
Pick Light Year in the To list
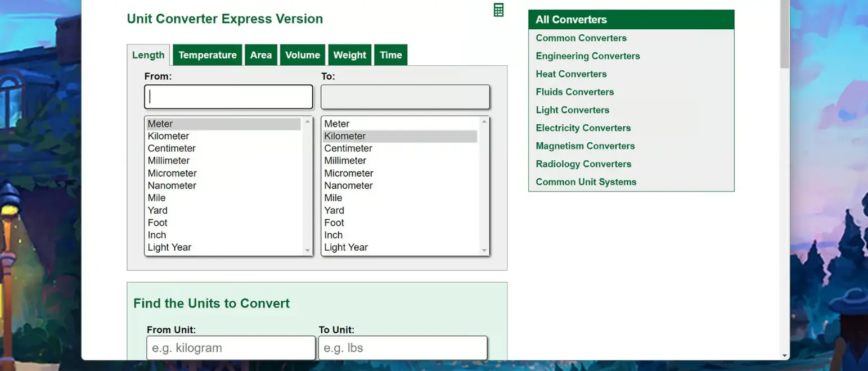click(x=401, y=247)
